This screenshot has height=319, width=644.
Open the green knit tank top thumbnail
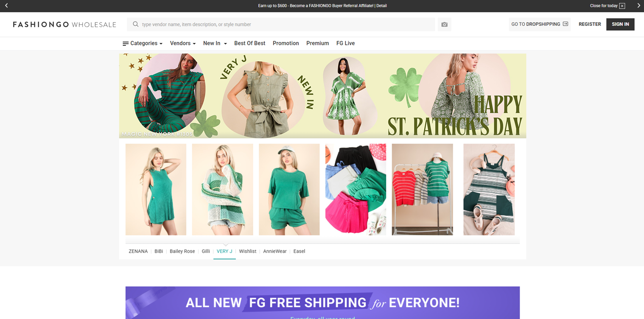click(x=156, y=189)
